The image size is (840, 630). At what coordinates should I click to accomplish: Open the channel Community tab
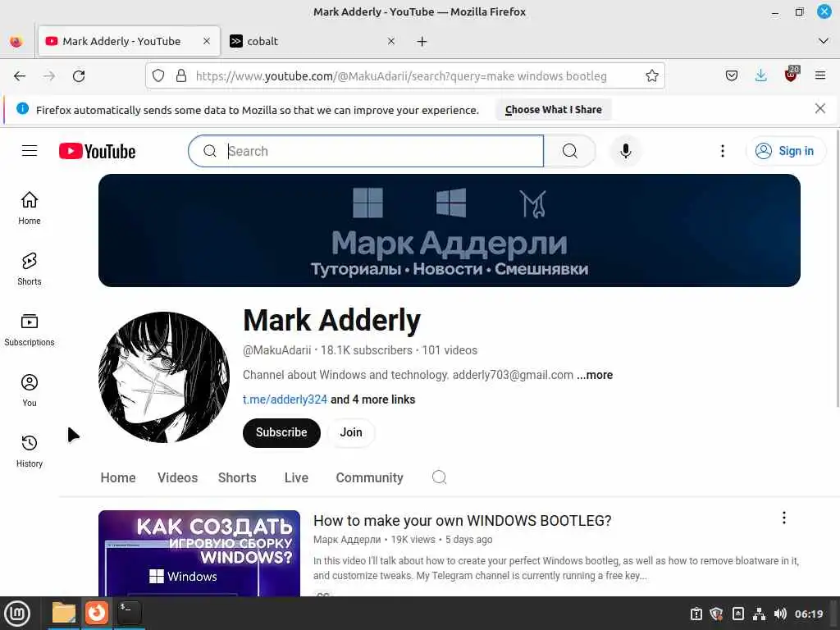(370, 477)
